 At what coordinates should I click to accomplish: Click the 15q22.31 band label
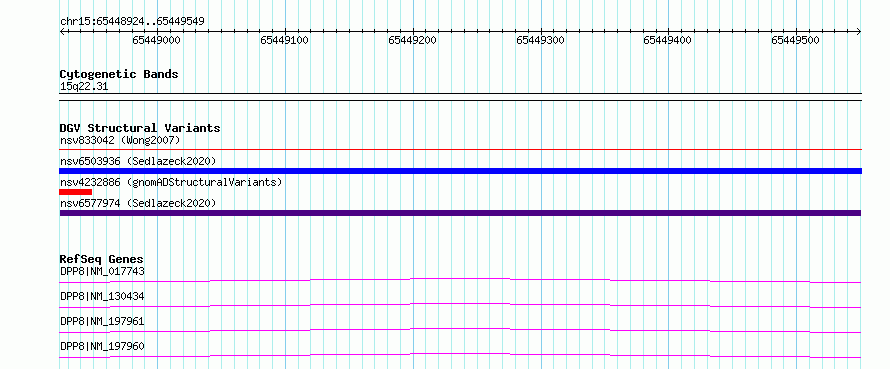[84, 87]
